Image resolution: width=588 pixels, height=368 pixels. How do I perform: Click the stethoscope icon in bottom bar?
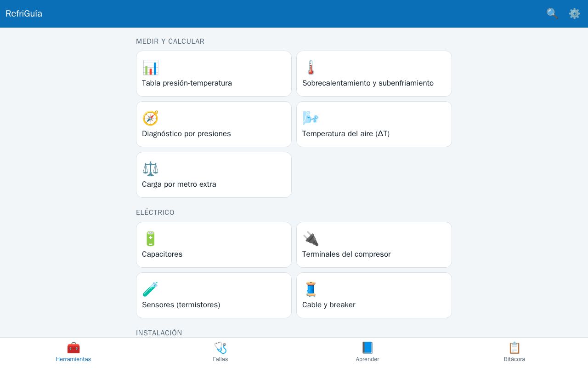(x=220, y=348)
